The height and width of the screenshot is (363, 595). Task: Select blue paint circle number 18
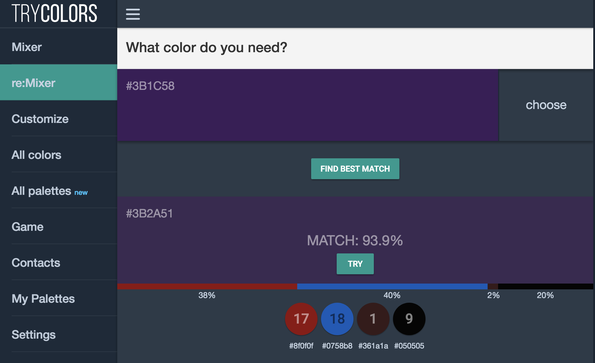337,319
